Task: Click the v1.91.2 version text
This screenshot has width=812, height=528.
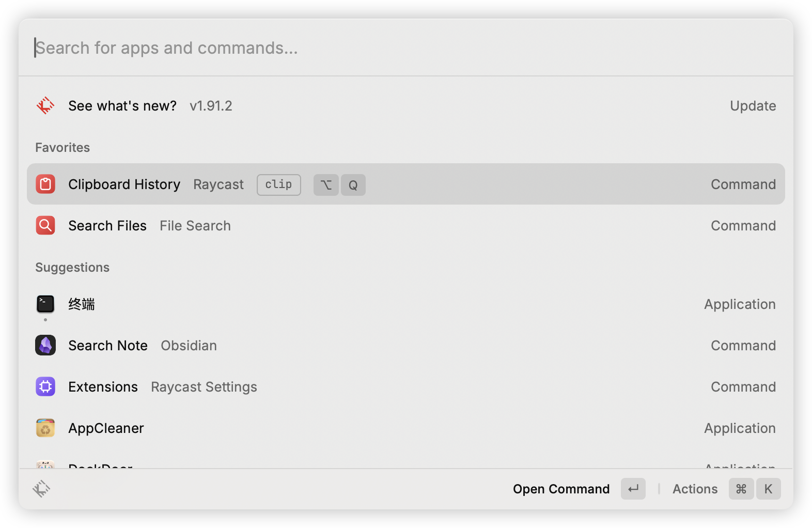Action: click(211, 106)
